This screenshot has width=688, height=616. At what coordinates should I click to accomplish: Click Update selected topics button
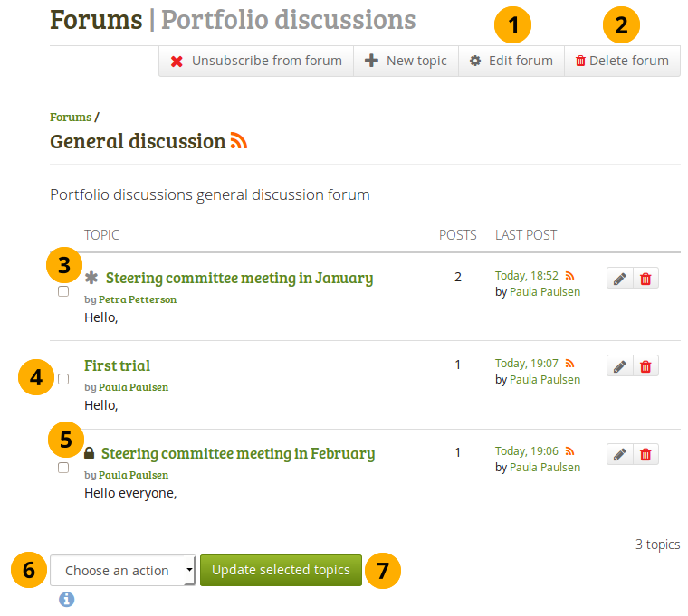[x=281, y=571]
